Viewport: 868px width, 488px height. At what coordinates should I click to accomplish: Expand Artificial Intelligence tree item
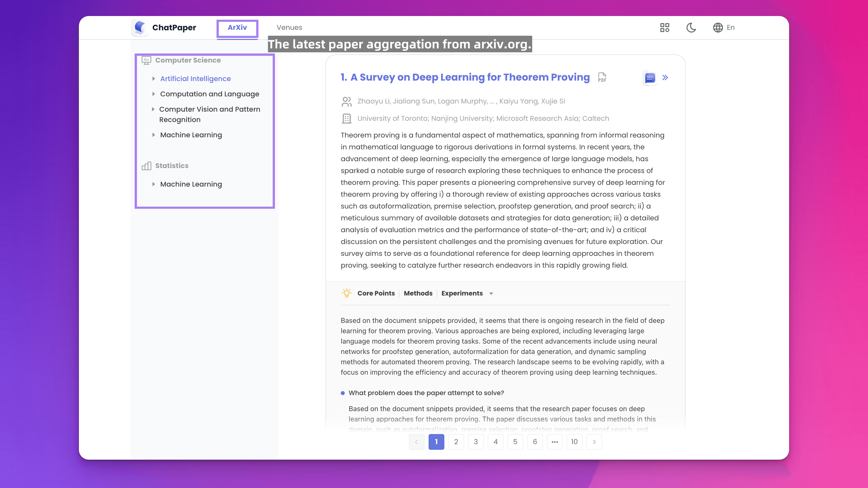pyautogui.click(x=154, y=78)
